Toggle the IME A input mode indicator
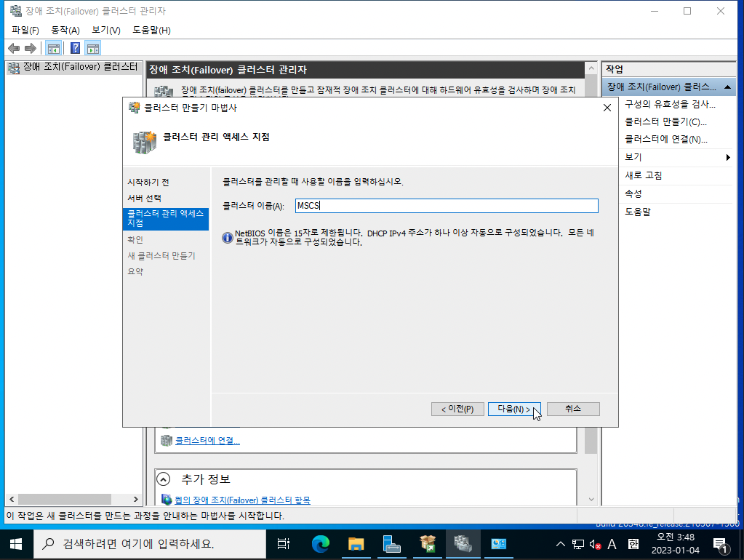This screenshot has height=560, width=744. (612, 544)
